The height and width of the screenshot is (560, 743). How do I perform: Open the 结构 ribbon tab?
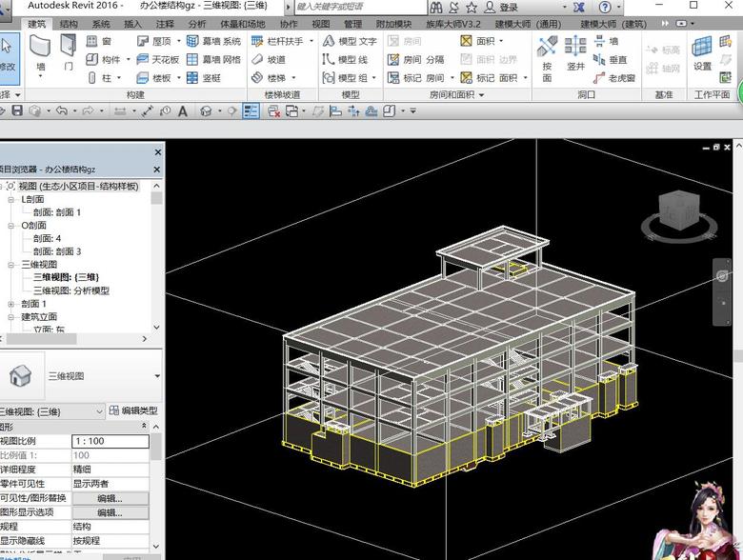[x=69, y=24]
